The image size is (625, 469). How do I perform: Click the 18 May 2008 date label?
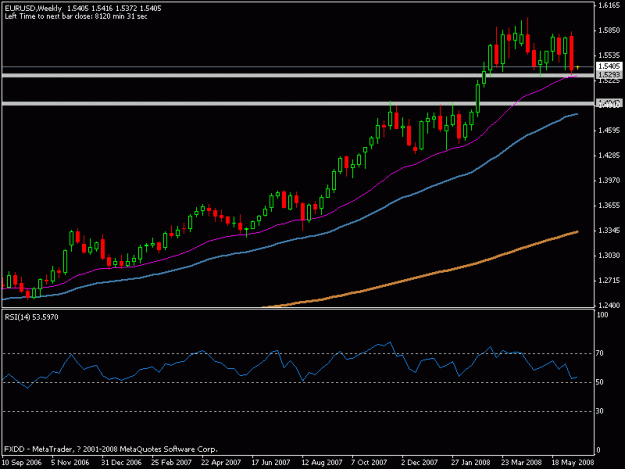tap(572, 463)
